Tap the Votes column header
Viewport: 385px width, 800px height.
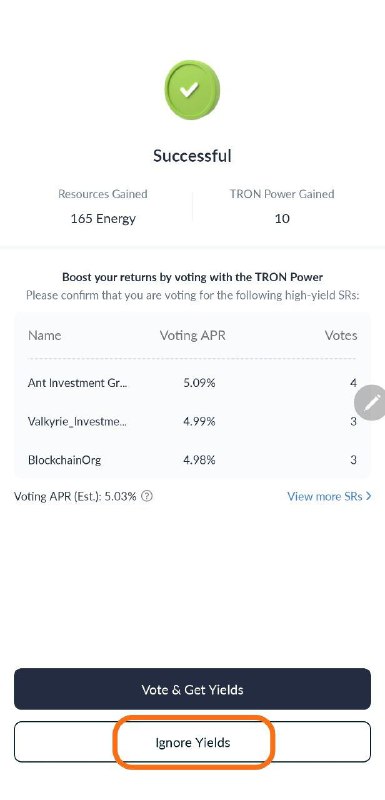coord(341,335)
